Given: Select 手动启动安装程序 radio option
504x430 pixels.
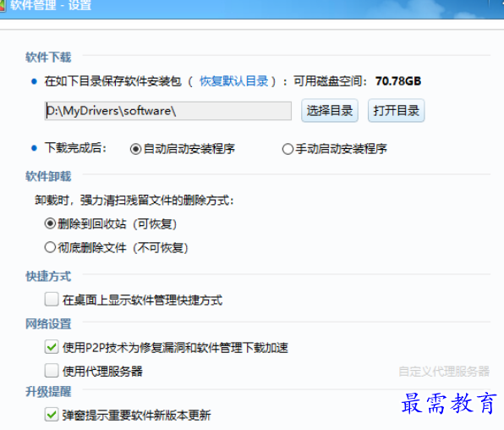Looking at the screenshot, I should [x=288, y=149].
